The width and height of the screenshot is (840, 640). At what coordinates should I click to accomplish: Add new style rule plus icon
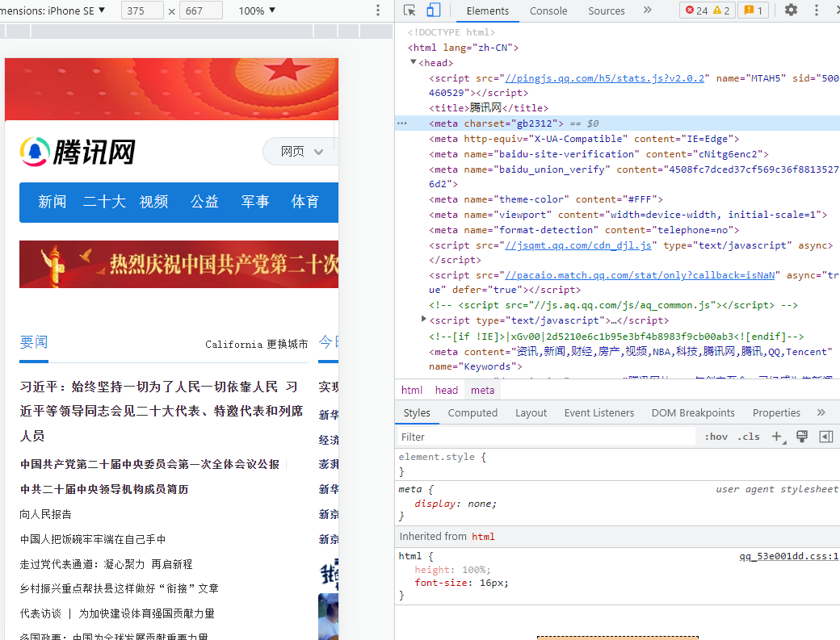pos(777,437)
